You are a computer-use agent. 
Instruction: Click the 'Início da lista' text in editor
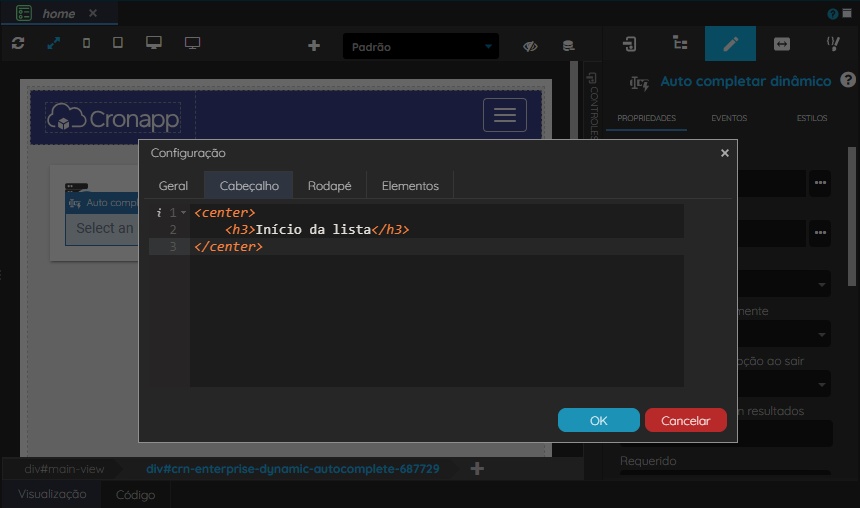(313, 229)
